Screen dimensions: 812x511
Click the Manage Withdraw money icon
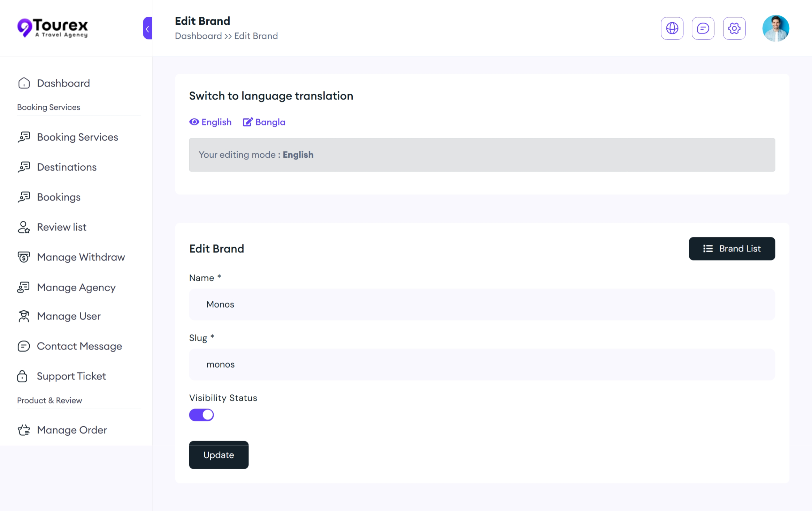24,257
